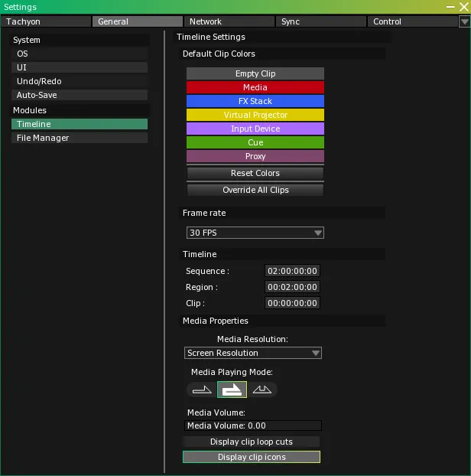Toggle Display clip icons option
Viewport: 471px width, 476px height.
point(252,457)
